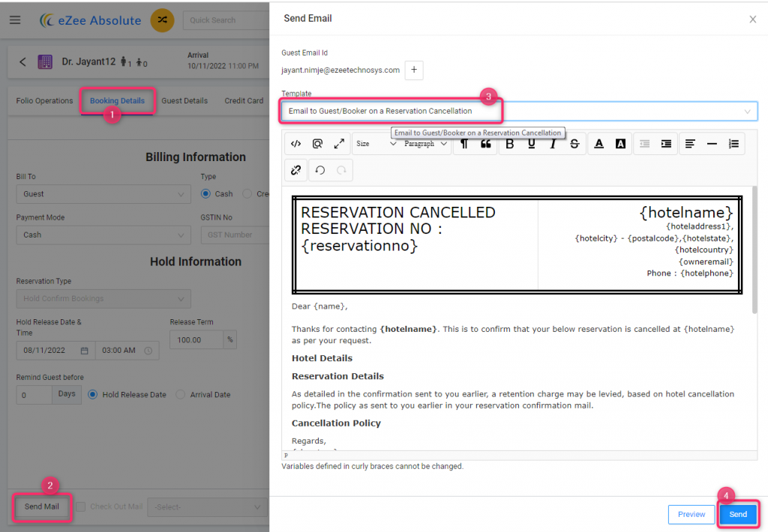Open text alignment options
The image size is (768, 532).
click(x=690, y=144)
